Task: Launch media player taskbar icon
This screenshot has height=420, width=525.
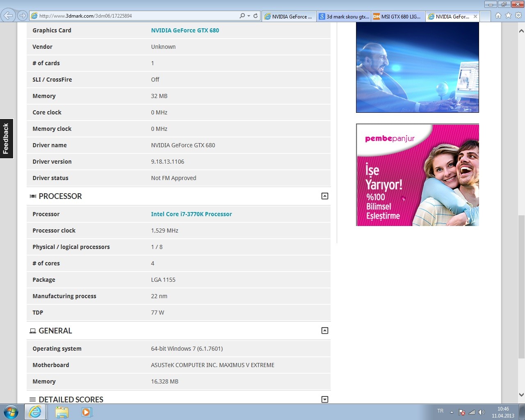Action: point(86,412)
